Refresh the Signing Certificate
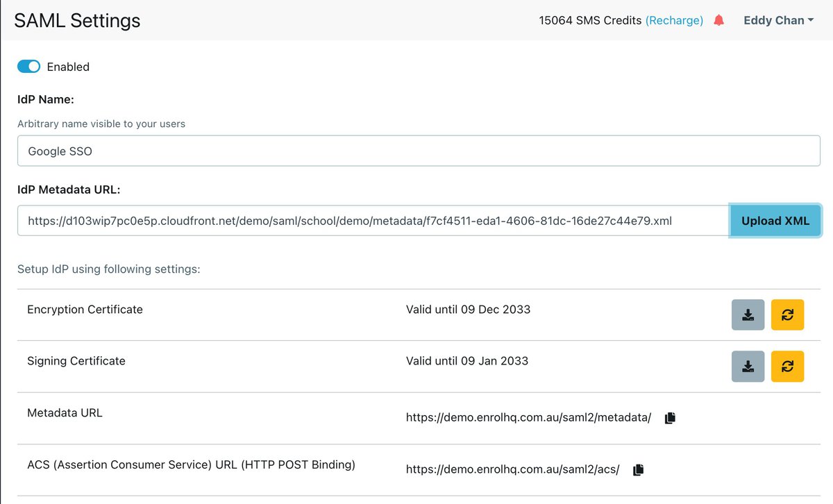The image size is (833, 504). (x=787, y=367)
